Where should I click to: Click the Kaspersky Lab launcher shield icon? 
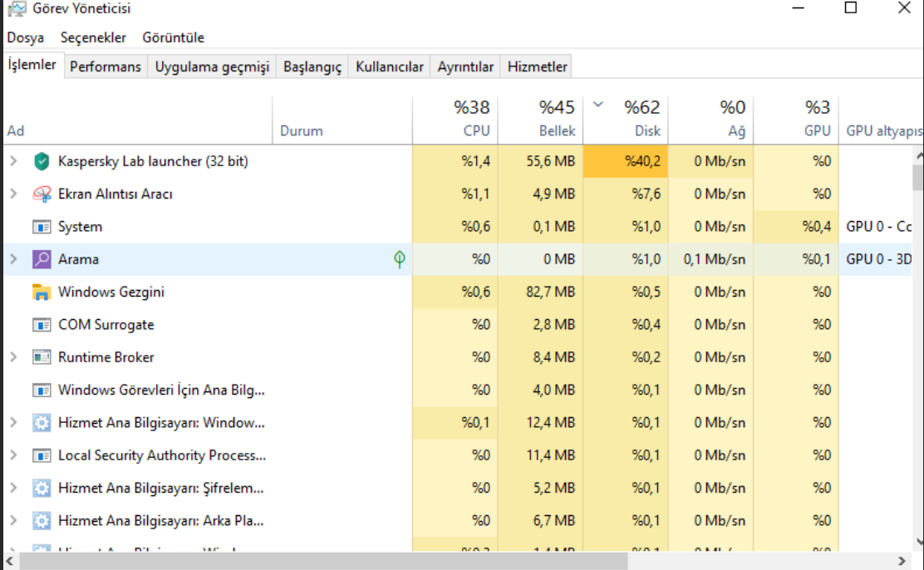click(42, 161)
